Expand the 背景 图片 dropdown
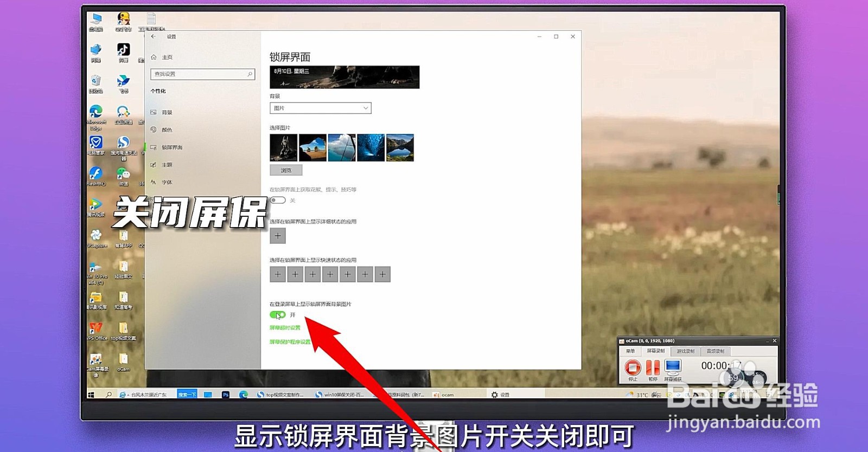The height and width of the screenshot is (452, 868). tap(320, 108)
